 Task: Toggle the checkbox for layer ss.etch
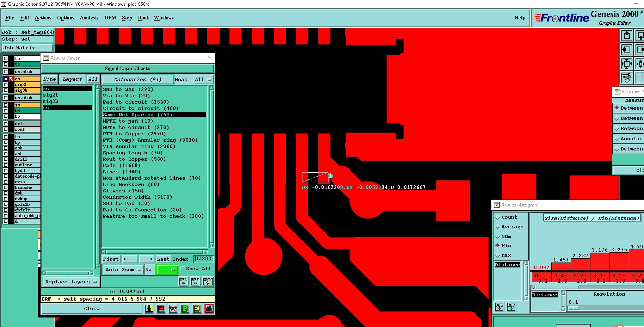[6, 98]
